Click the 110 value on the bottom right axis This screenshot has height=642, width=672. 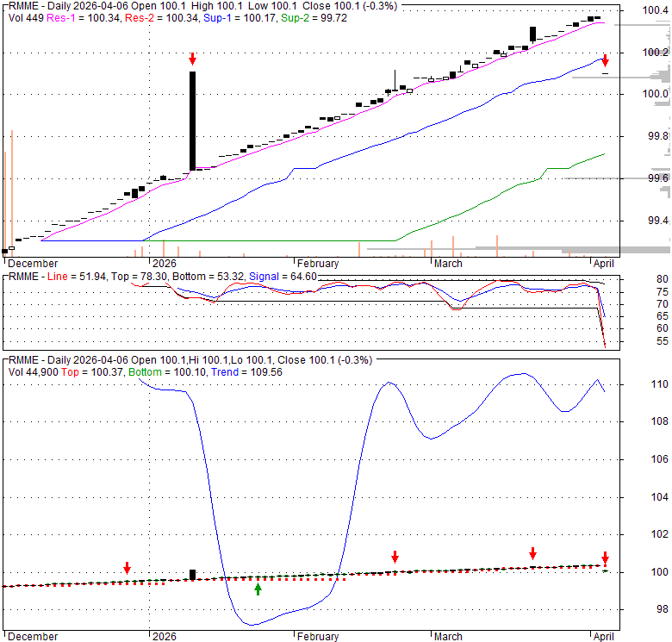(x=660, y=384)
